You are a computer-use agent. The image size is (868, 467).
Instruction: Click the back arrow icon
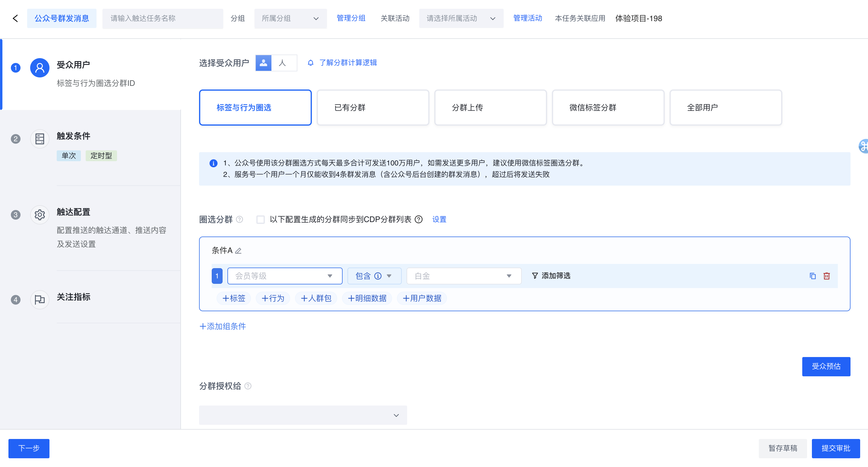point(15,18)
